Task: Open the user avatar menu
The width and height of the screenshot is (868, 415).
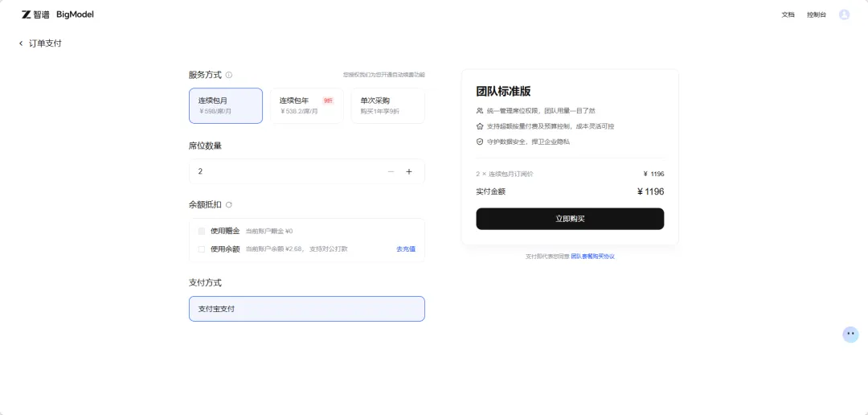Action: 844,14
